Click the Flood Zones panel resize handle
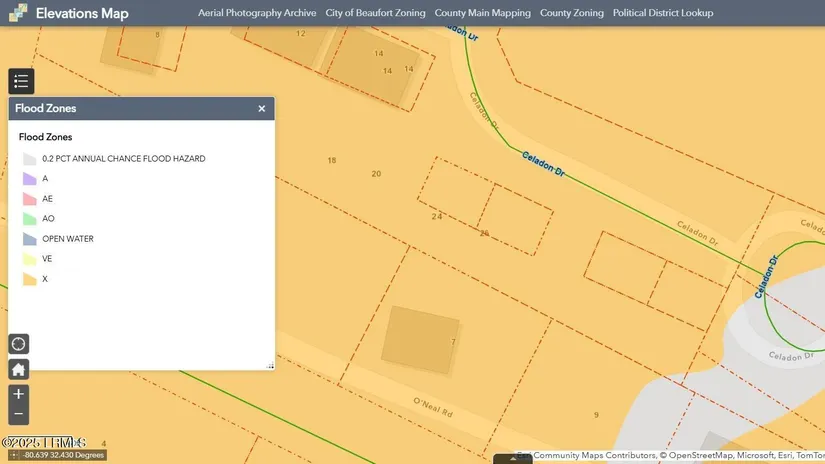 point(270,366)
